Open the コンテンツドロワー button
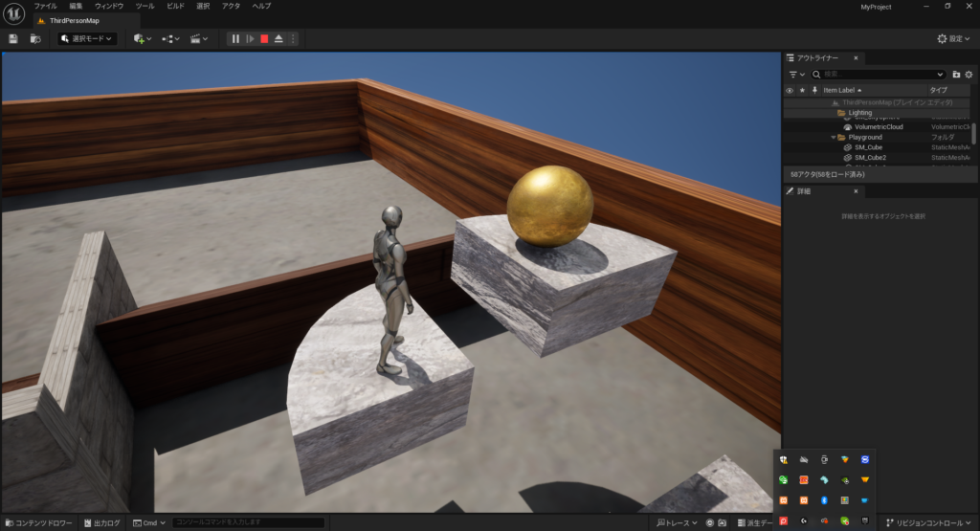Screen dimensions: 980x531 (37, 523)
